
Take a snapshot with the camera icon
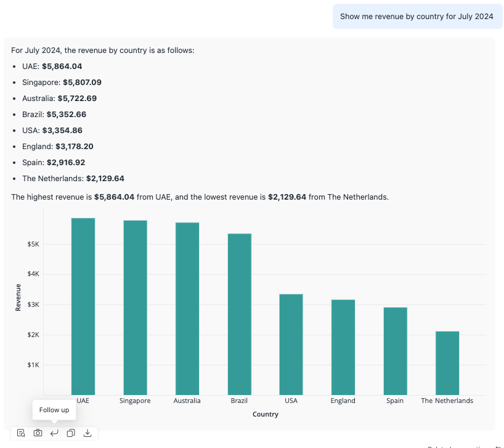pyautogui.click(x=38, y=433)
